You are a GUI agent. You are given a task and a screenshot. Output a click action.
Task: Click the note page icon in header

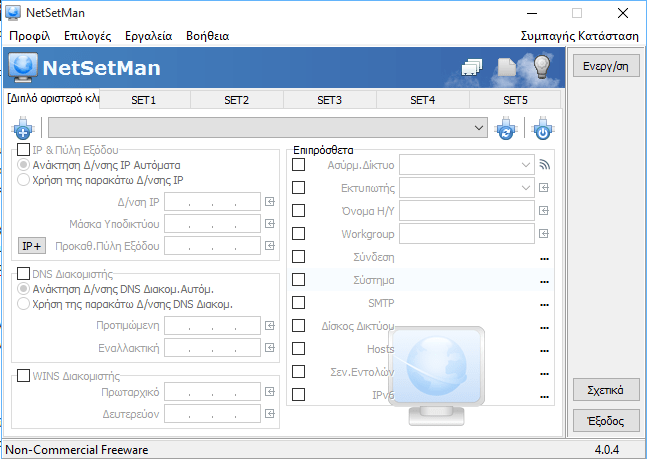507,67
